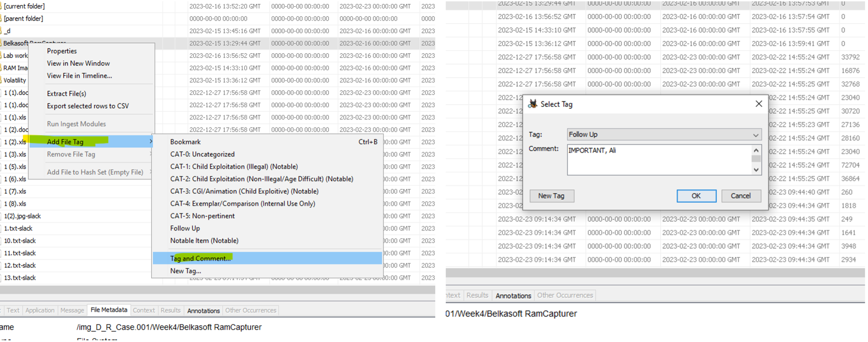Open the left Annotations tab
The width and height of the screenshot is (868, 342).
203,311
